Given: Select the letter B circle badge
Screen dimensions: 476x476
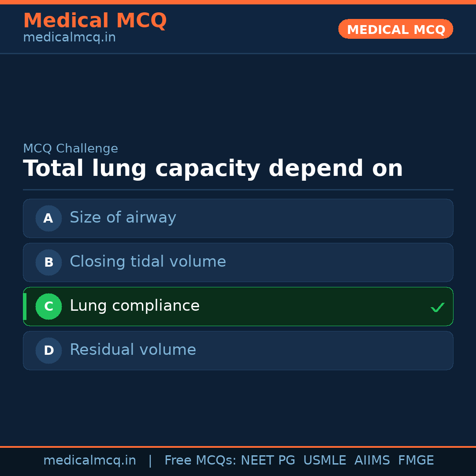Looking at the screenshot, I should [48, 262].
